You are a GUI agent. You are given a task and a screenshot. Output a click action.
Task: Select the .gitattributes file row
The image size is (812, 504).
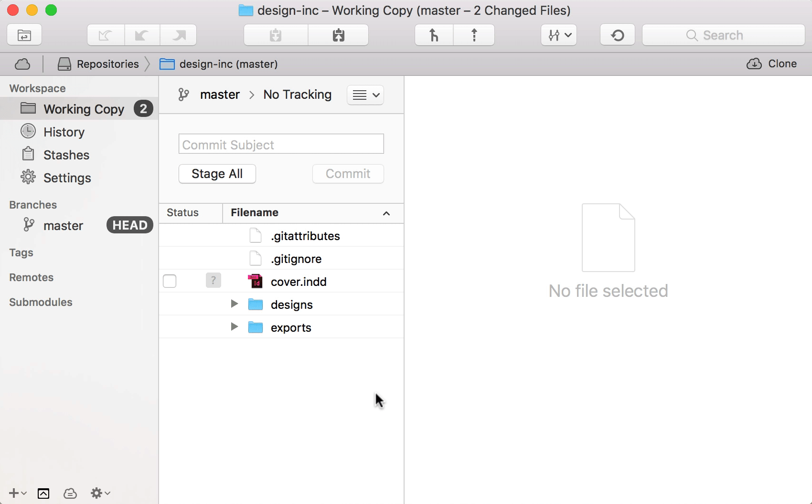(x=281, y=236)
